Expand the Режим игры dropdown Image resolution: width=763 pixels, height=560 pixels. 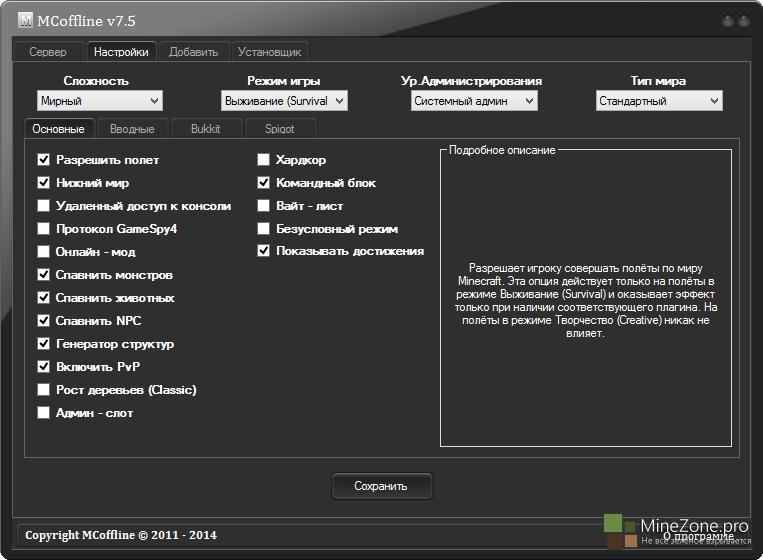click(x=284, y=101)
